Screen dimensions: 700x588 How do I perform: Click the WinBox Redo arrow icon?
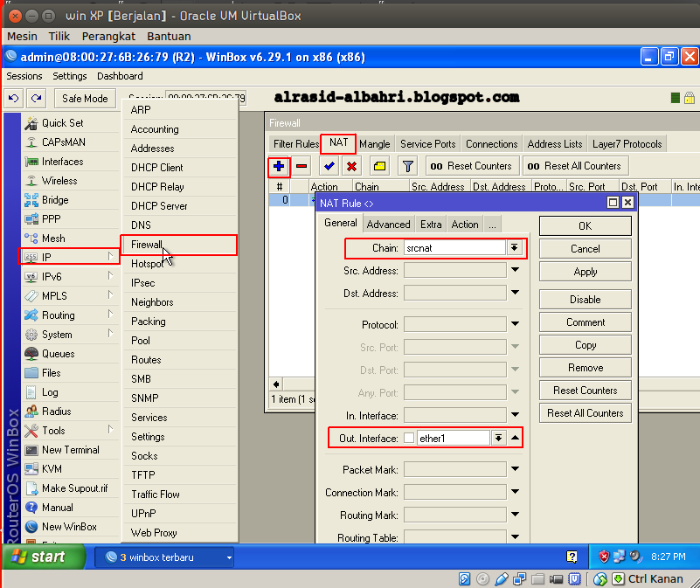click(37, 98)
